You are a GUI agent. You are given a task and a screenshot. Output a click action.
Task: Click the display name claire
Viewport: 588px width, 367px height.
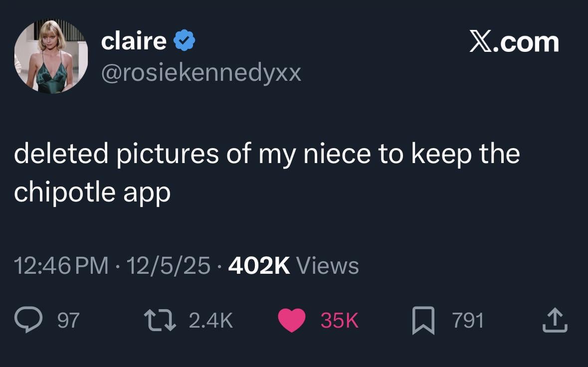134,41
